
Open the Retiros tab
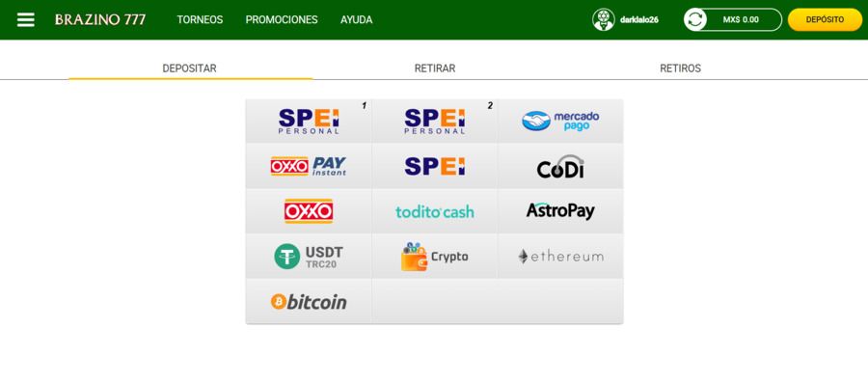point(680,68)
